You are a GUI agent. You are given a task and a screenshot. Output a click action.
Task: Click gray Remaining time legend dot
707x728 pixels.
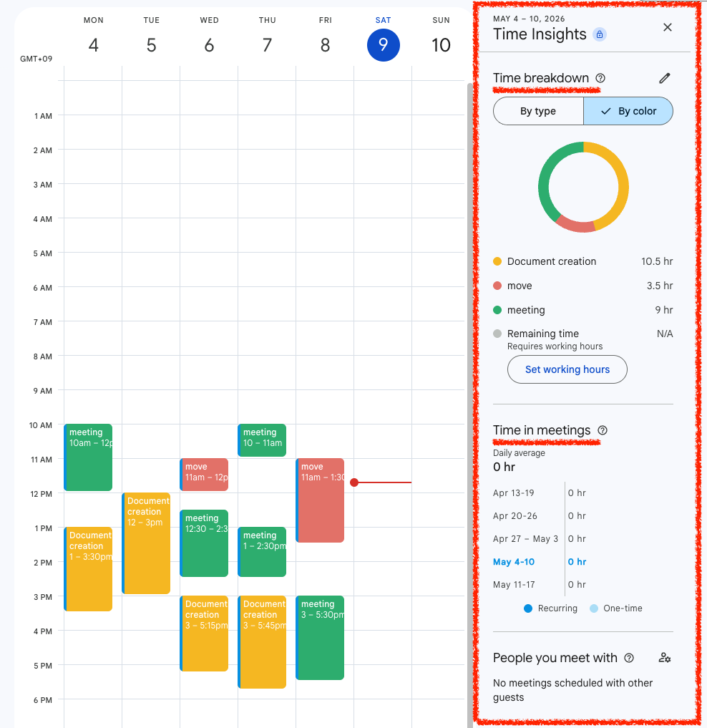pyautogui.click(x=497, y=334)
